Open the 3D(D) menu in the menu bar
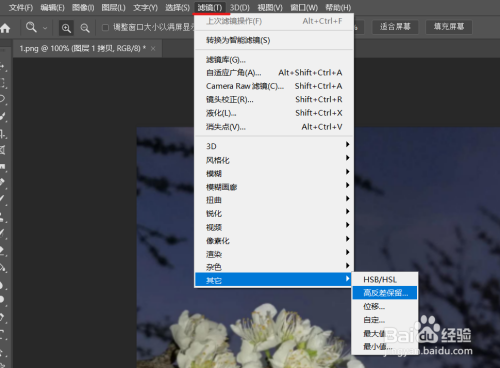The height and width of the screenshot is (368, 500). 240,7
